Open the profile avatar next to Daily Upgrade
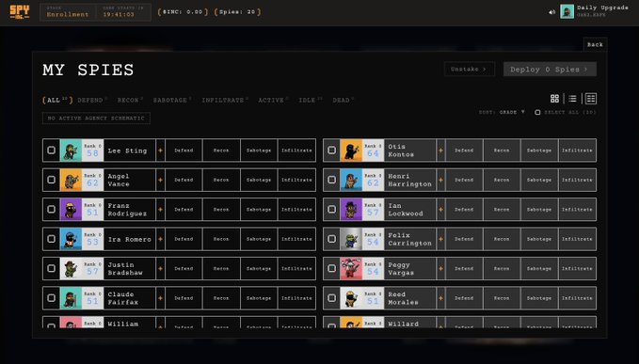The image size is (639, 364). click(x=567, y=11)
